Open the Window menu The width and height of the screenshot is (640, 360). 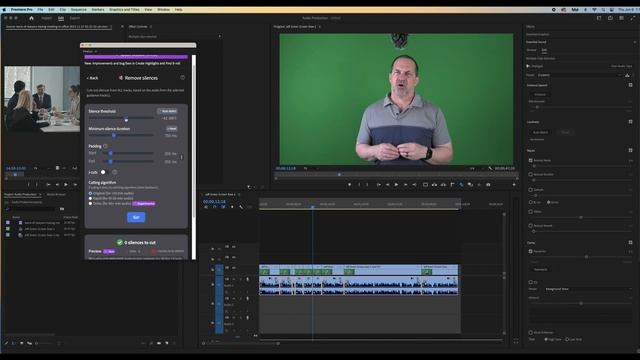(163, 9)
